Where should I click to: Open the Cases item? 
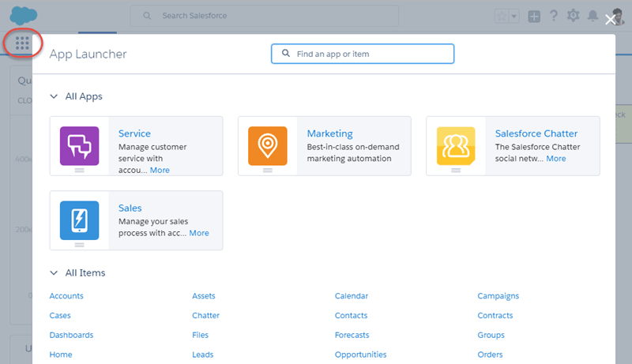[x=60, y=315]
